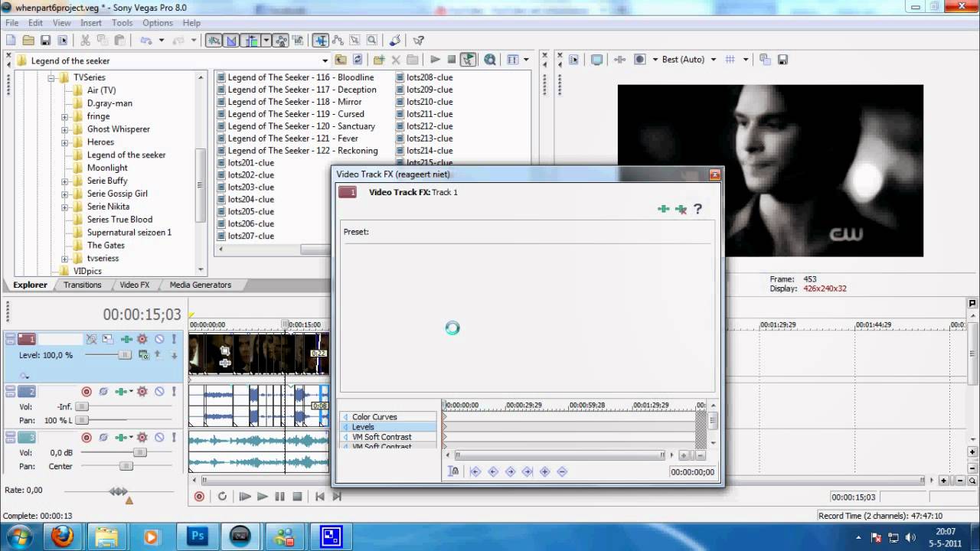Open plug-in help question mark icon
The width and height of the screenshot is (980, 551).
pyautogui.click(x=697, y=209)
